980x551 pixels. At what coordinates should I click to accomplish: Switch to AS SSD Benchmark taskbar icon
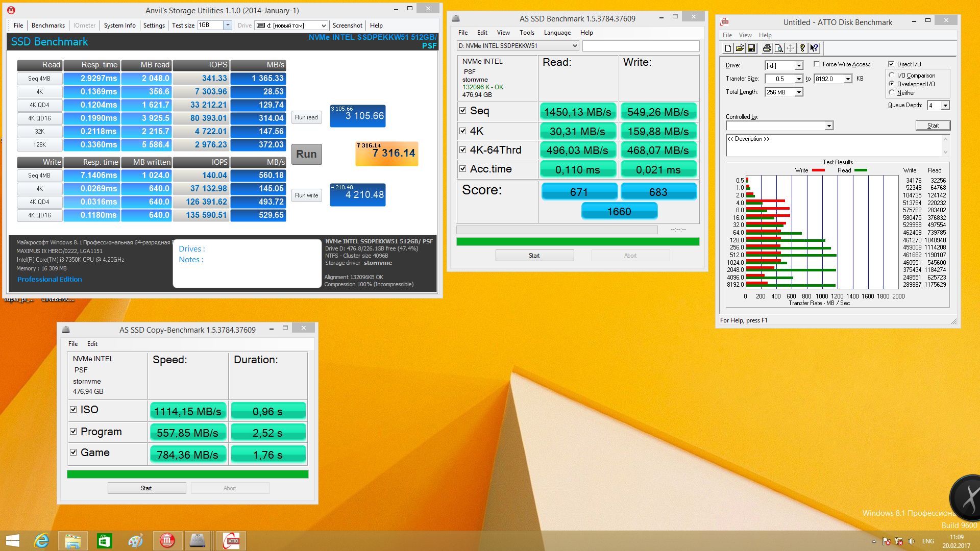pos(198,541)
